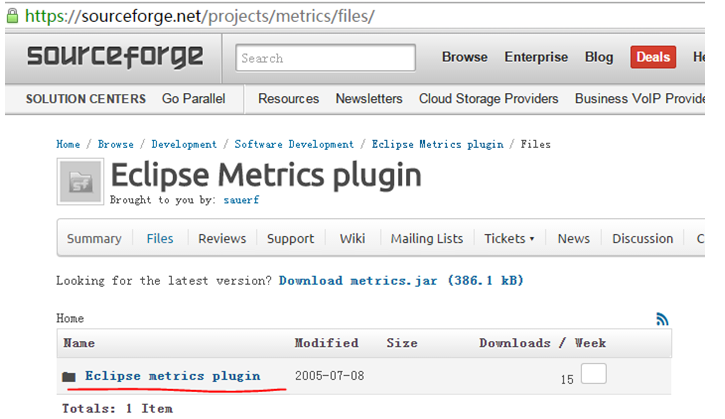Open Cloud Storage Providers link
This screenshot has width=725, height=419.
pos(489,99)
